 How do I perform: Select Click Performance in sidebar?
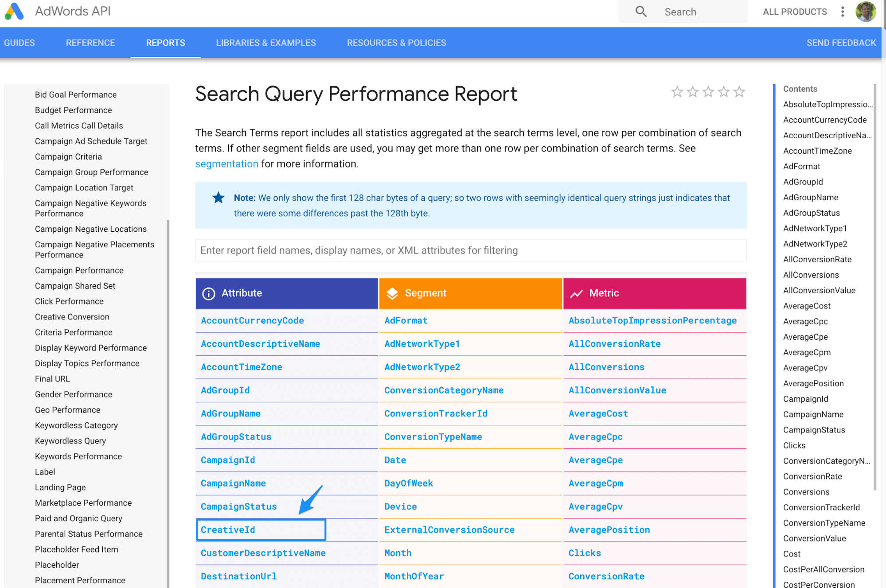tap(69, 301)
